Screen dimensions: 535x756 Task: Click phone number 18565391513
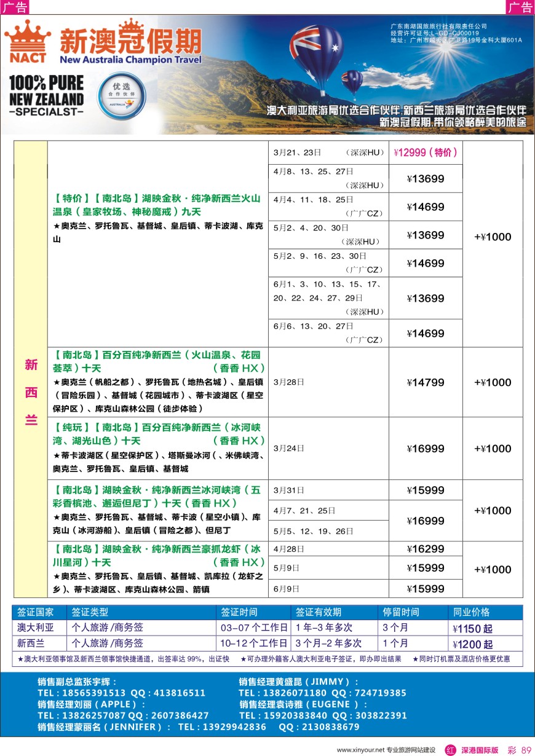coord(95,693)
